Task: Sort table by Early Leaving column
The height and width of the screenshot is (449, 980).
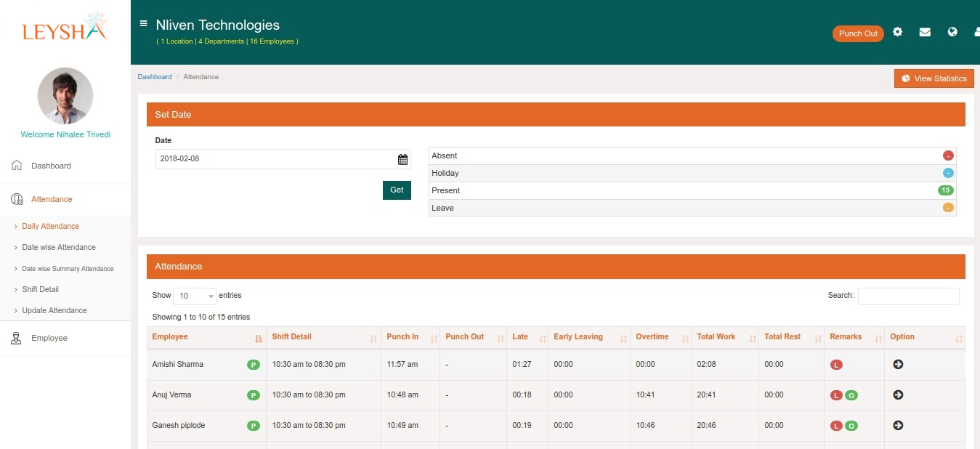Action: (x=589, y=337)
